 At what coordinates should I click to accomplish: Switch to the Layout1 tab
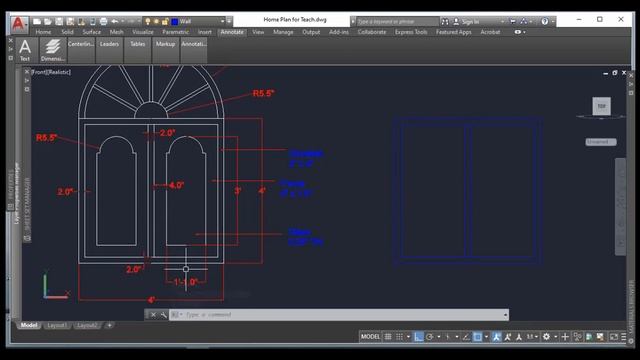(x=57, y=325)
